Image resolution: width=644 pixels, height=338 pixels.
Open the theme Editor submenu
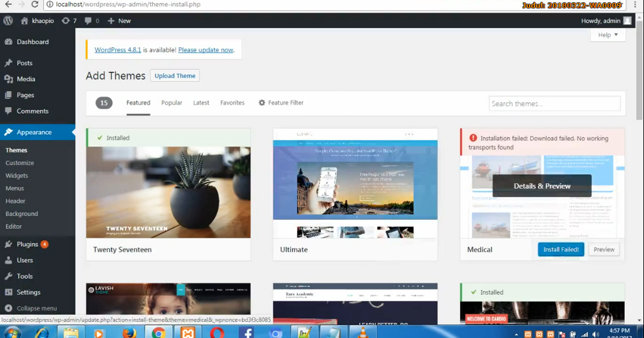coord(14,226)
